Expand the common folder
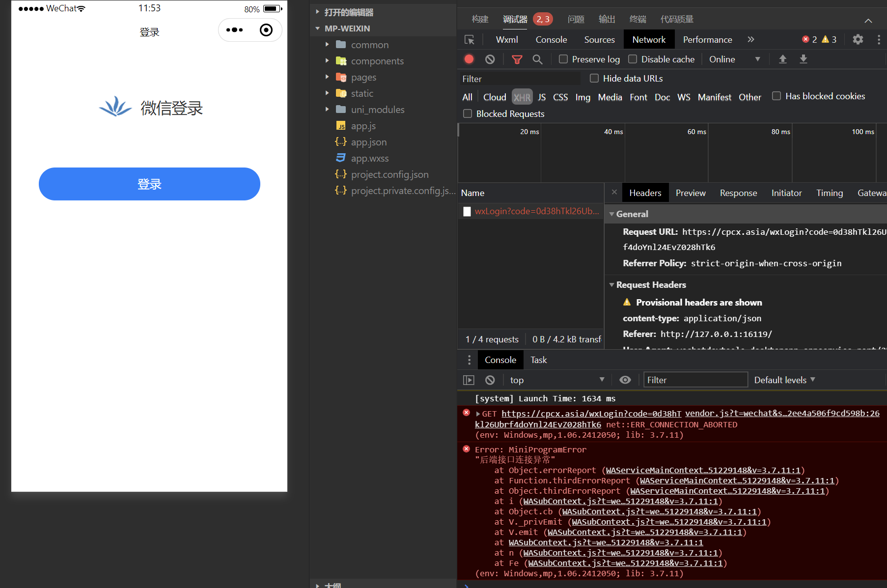Image resolution: width=887 pixels, height=588 pixels. [327, 45]
